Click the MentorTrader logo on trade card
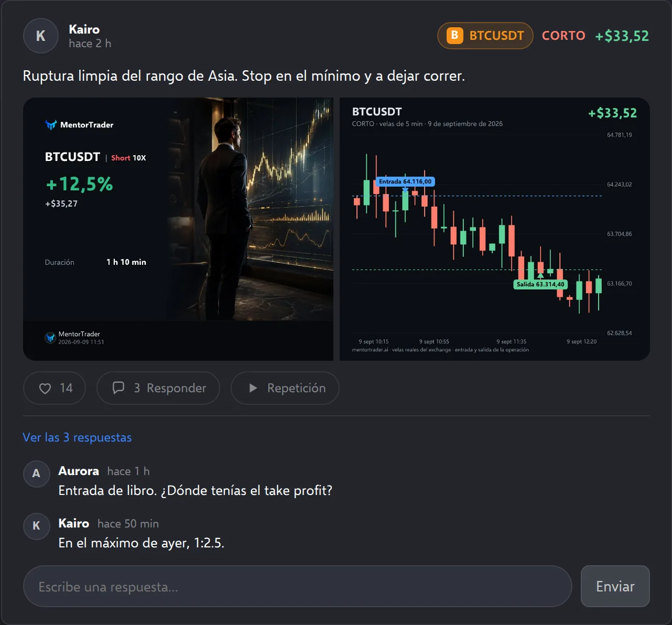 (x=79, y=125)
